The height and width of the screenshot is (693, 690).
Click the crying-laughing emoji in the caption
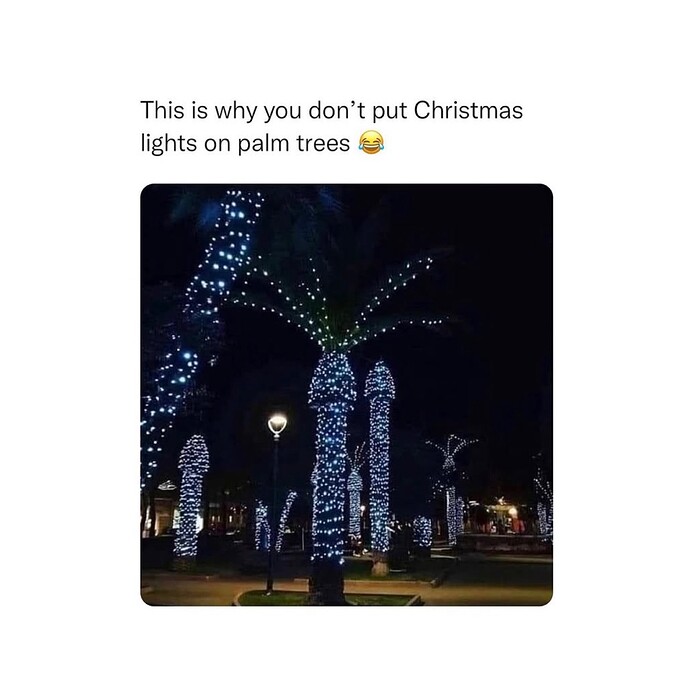[371, 143]
